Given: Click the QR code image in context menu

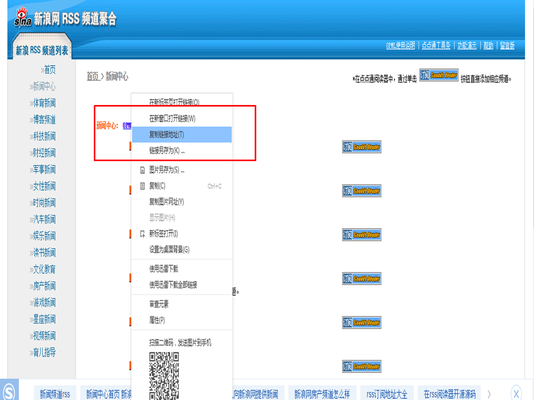Looking at the screenshot, I should 164,376.
